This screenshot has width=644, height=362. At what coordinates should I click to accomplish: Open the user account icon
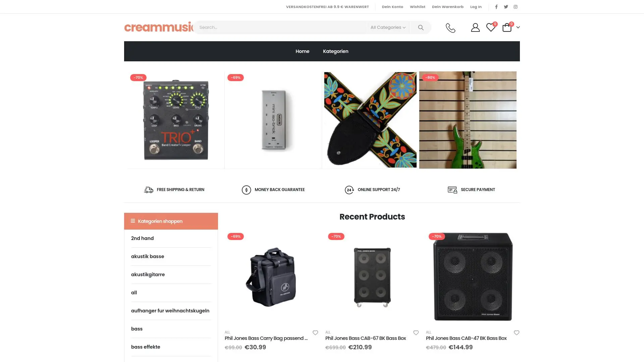point(475,27)
